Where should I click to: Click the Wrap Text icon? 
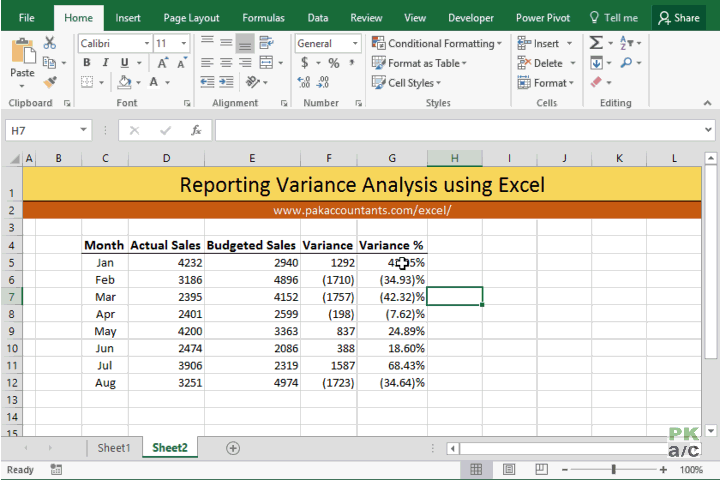tap(266, 43)
